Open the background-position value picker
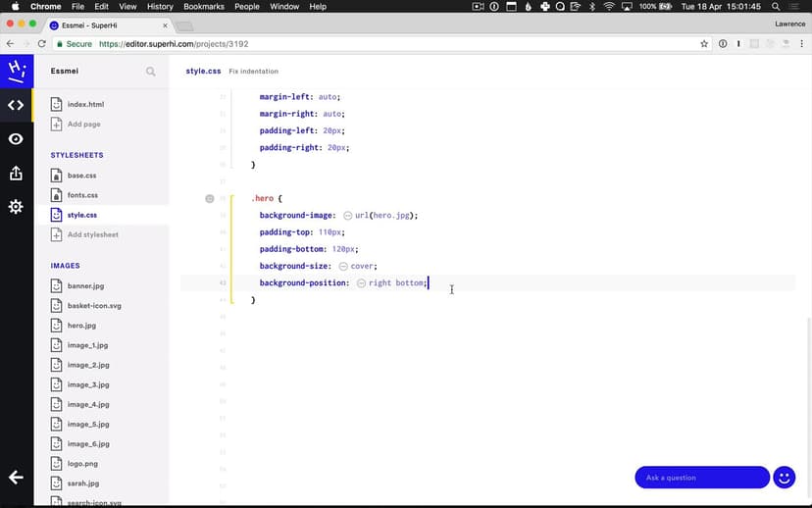This screenshot has width=812, height=508. coord(361,283)
